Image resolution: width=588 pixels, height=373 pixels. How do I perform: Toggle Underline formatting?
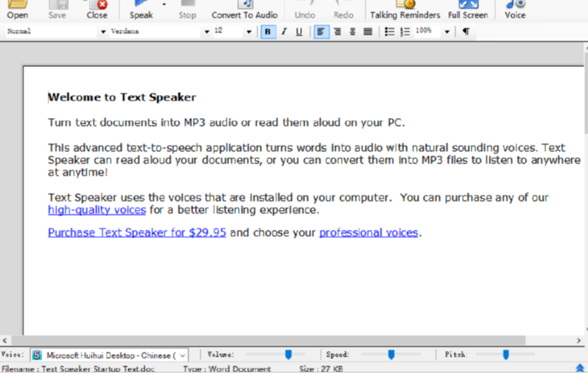tap(299, 31)
